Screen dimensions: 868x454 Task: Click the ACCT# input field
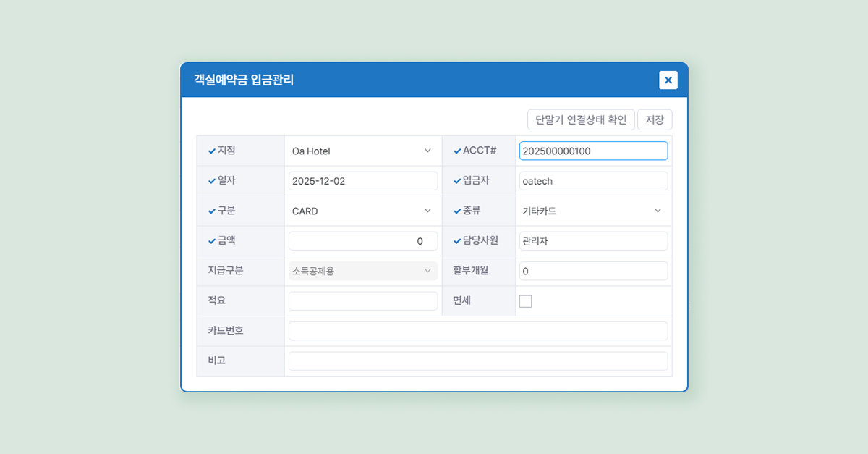pos(593,151)
